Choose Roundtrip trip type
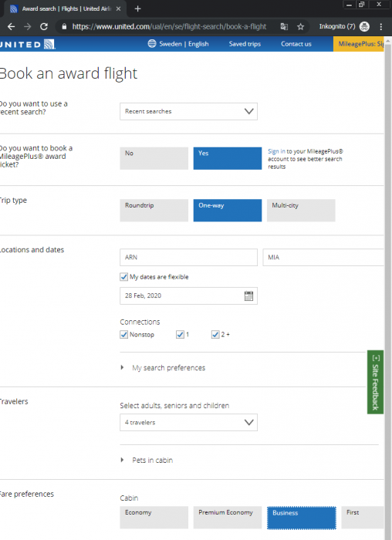392x540 pixels. pyautogui.click(x=154, y=211)
